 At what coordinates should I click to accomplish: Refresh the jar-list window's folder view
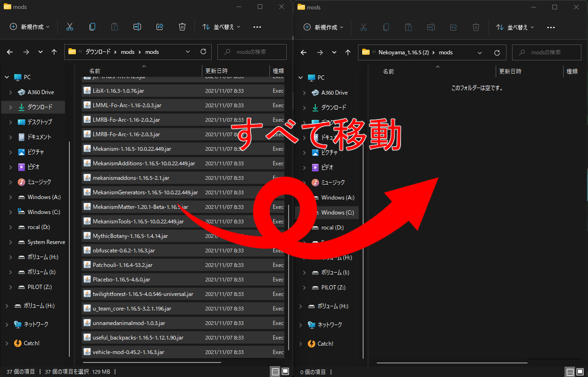(203, 52)
